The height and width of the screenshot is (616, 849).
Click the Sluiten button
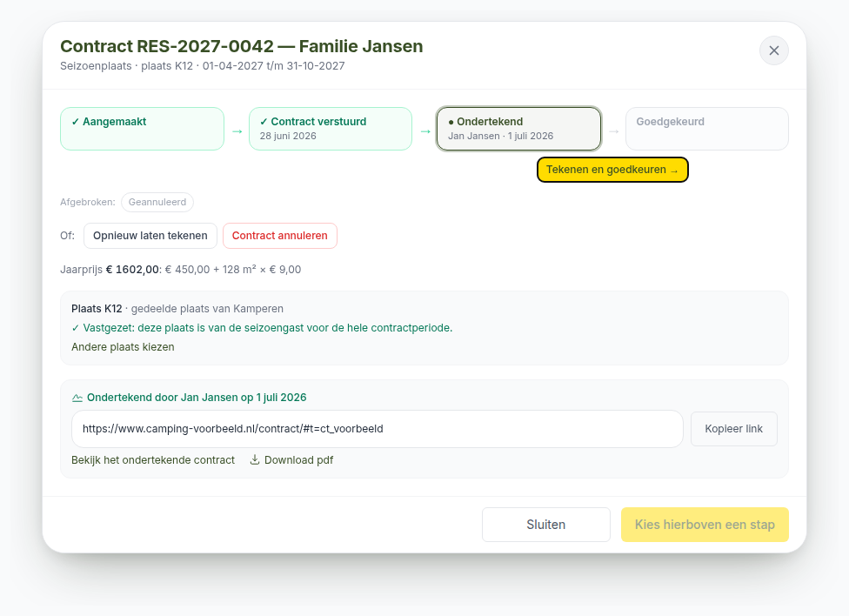(x=545, y=525)
